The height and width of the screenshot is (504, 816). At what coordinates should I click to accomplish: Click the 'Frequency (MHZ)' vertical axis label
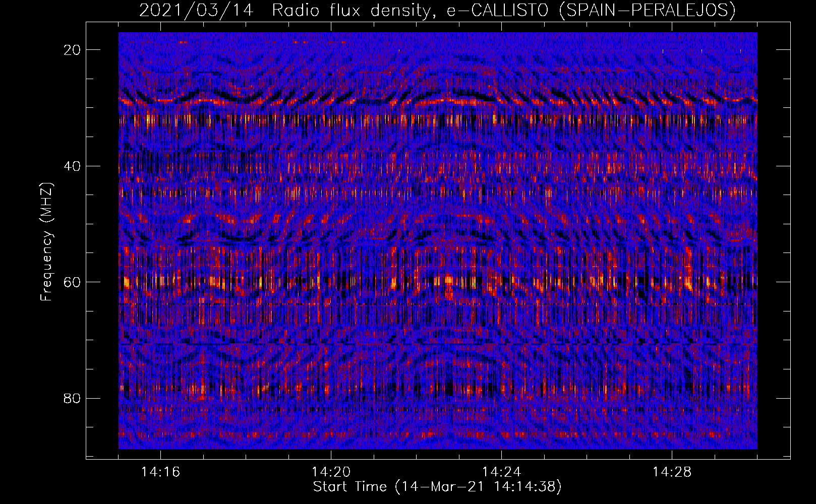(46, 242)
